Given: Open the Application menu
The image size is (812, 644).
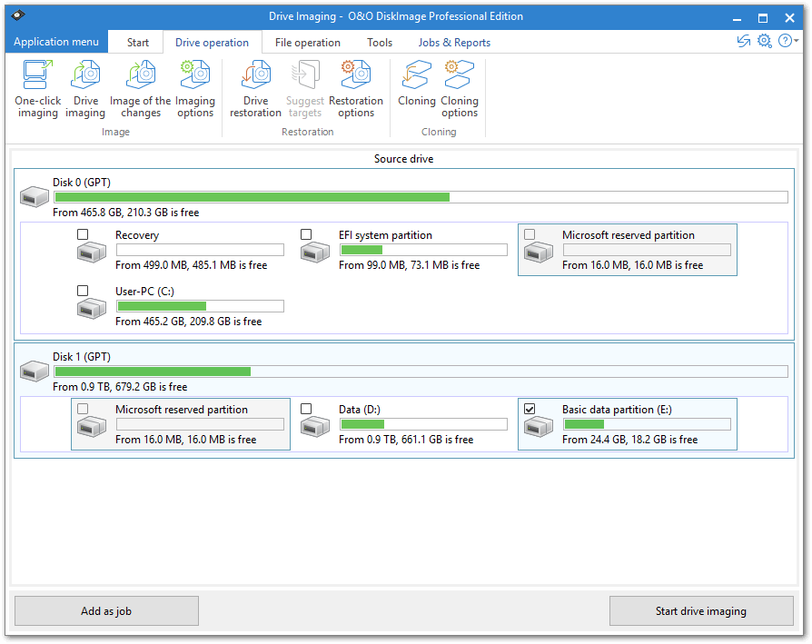Looking at the screenshot, I should tap(56, 42).
